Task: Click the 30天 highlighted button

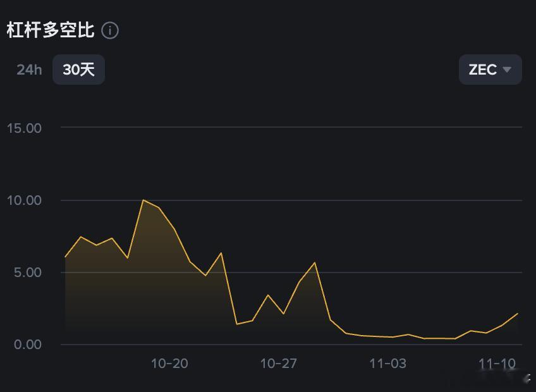Action: (78, 70)
